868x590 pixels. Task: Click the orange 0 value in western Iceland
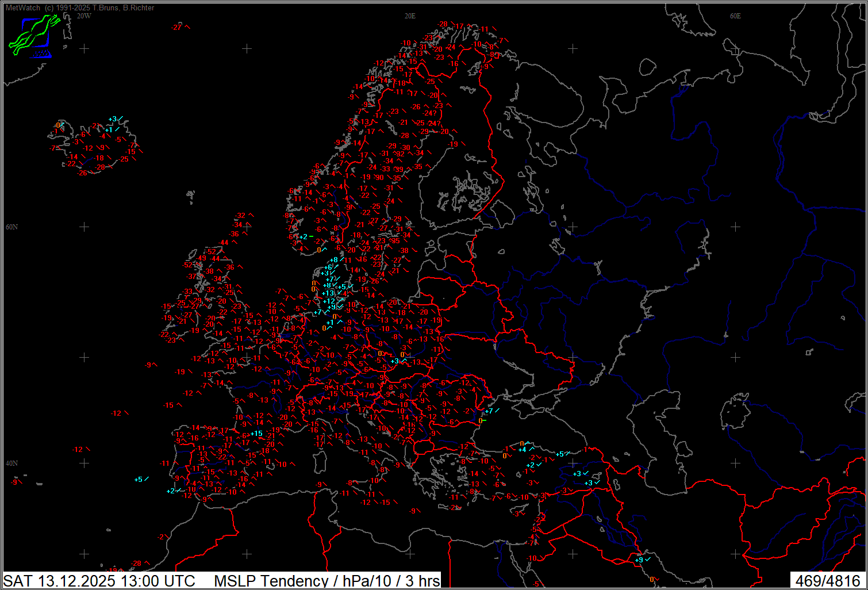click(57, 125)
